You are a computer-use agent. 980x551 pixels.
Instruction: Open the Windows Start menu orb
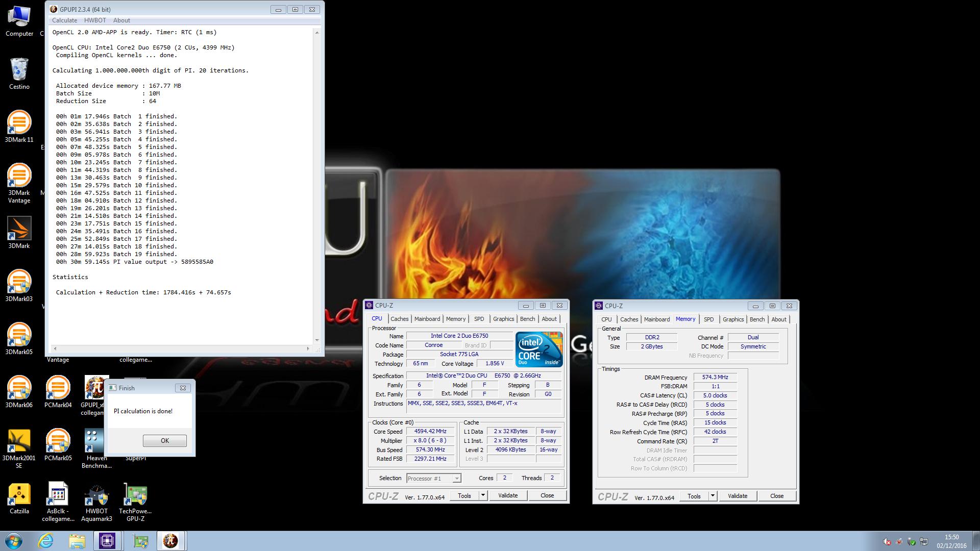tap(14, 541)
